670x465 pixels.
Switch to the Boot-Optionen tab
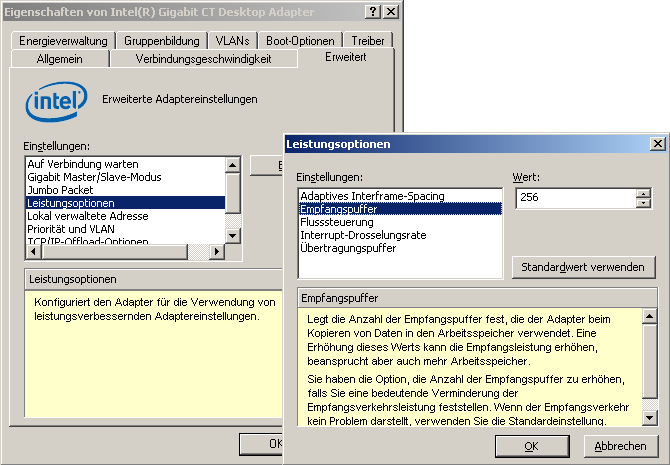click(x=300, y=41)
